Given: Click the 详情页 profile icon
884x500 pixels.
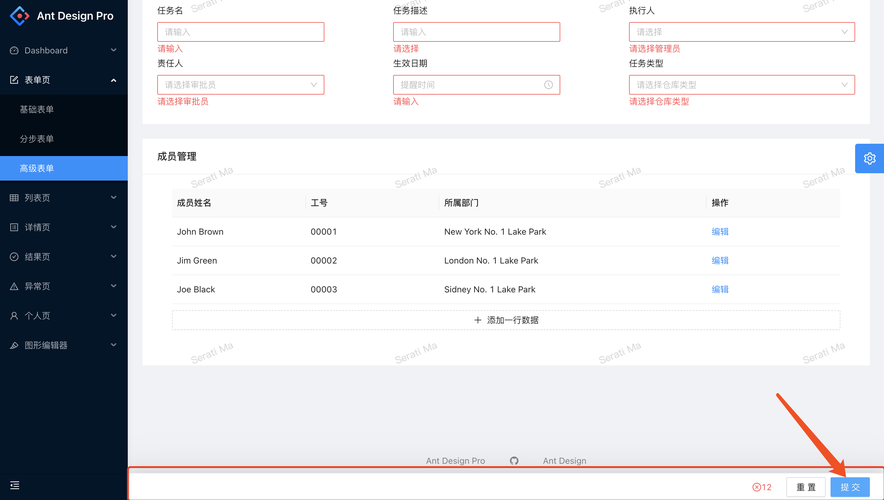Looking at the screenshot, I should 14,227.
